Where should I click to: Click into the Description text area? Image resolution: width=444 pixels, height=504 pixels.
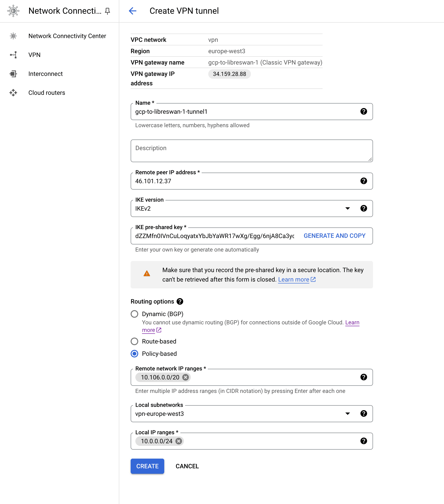pos(252,151)
